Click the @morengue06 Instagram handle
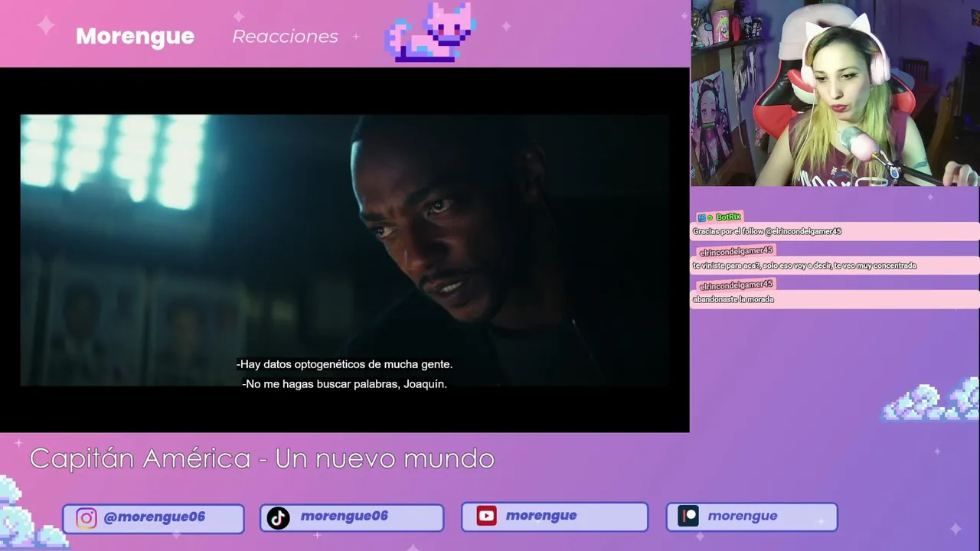This screenshot has width=980, height=551. (x=154, y=517)
